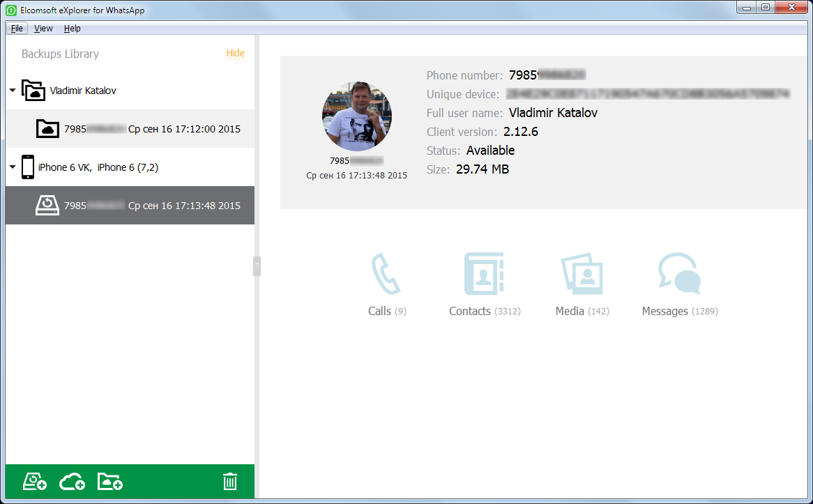Screen dimensions: 813x504
Task: Collapse the Vladimir Katalov backup group
Action: [11, 91]
